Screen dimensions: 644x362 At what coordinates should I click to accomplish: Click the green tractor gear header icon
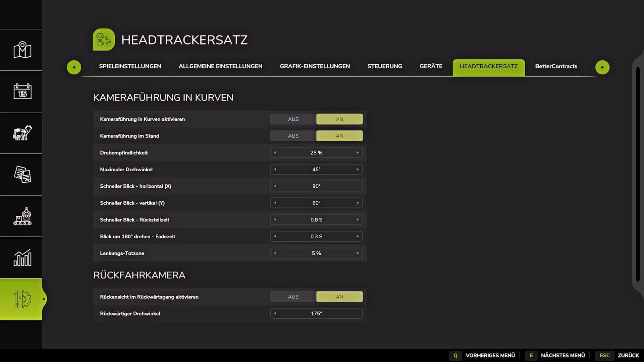104,40
